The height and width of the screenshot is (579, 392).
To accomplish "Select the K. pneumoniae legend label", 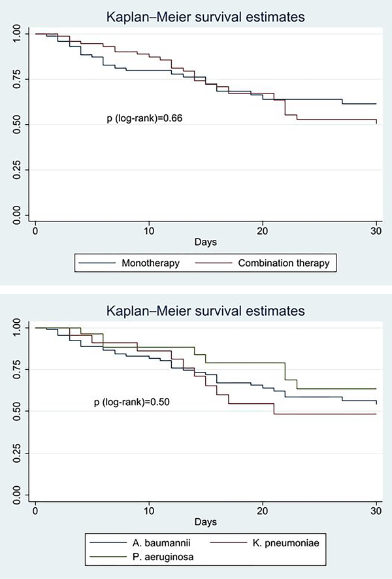I will (x=286, y=543).
